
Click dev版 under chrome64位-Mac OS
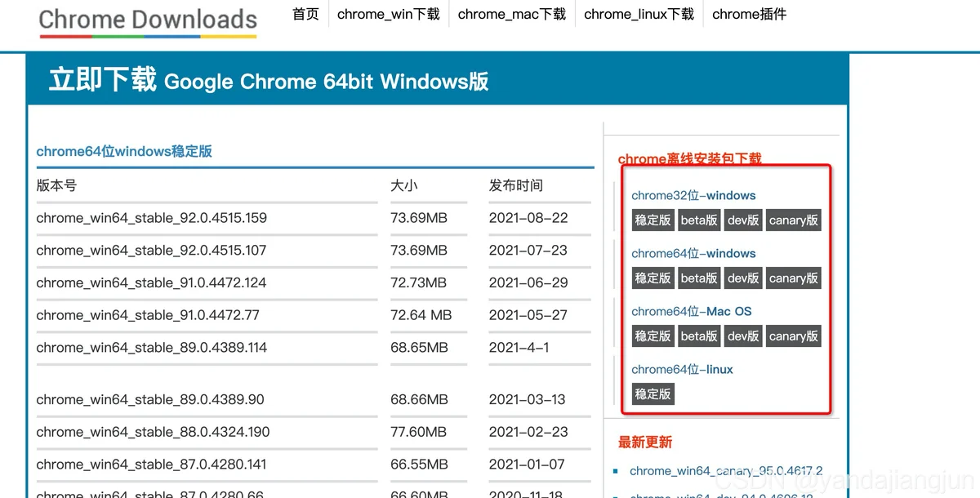point(743,336)
